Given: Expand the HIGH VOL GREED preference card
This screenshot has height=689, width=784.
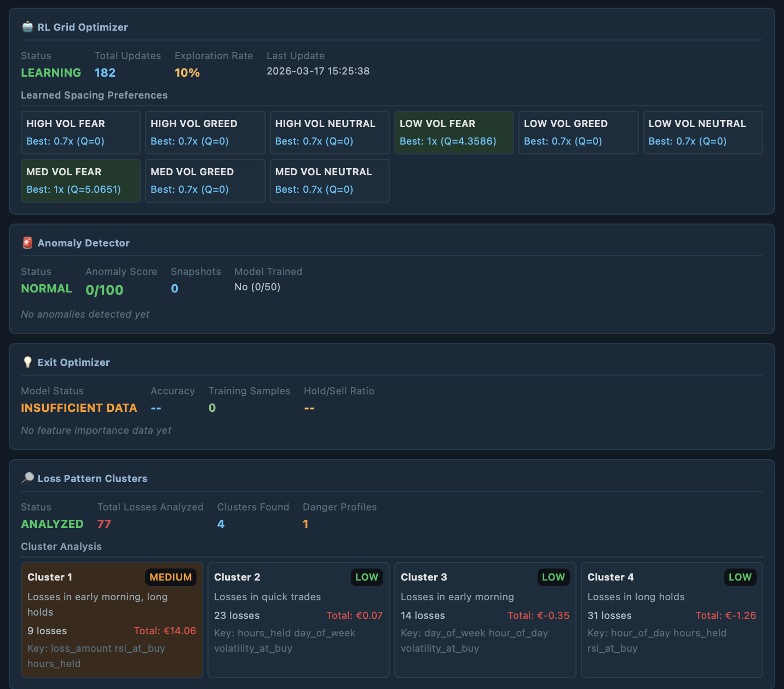Looking at the screenshot, I should [x=205, y=132].
